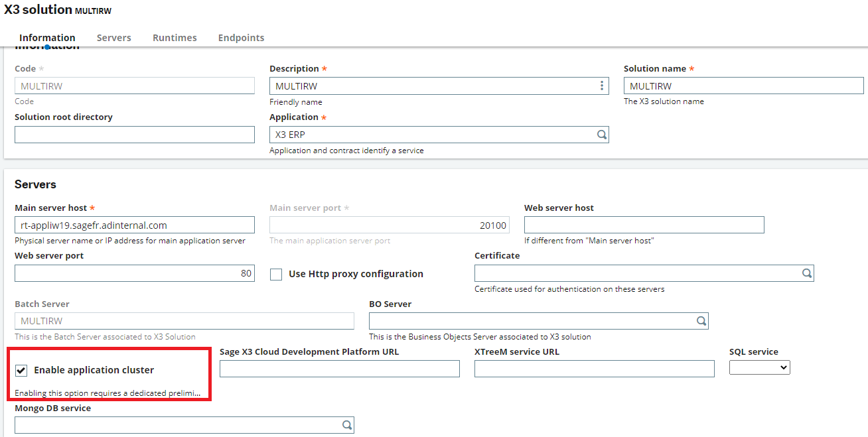This screenshot has height=437, width=868.
Task: Click the 'Enabling this option requires' hint text
Action: (108, 393)
